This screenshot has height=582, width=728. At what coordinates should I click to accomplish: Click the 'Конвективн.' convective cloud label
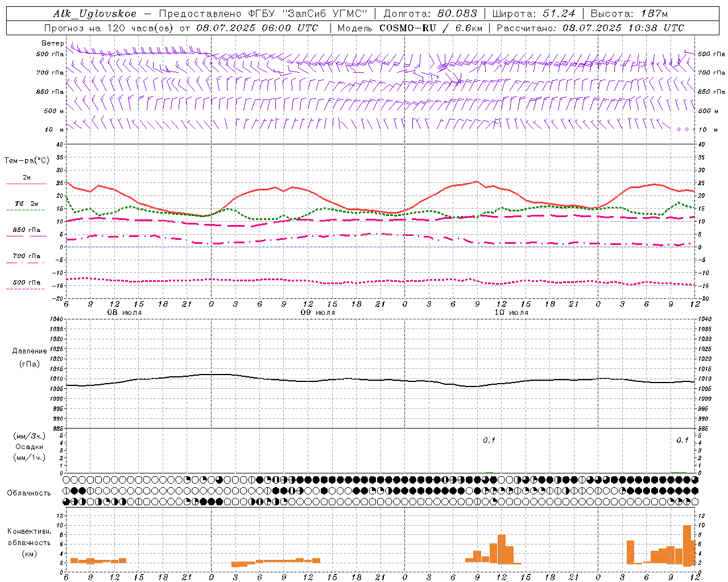coord(30,531)
